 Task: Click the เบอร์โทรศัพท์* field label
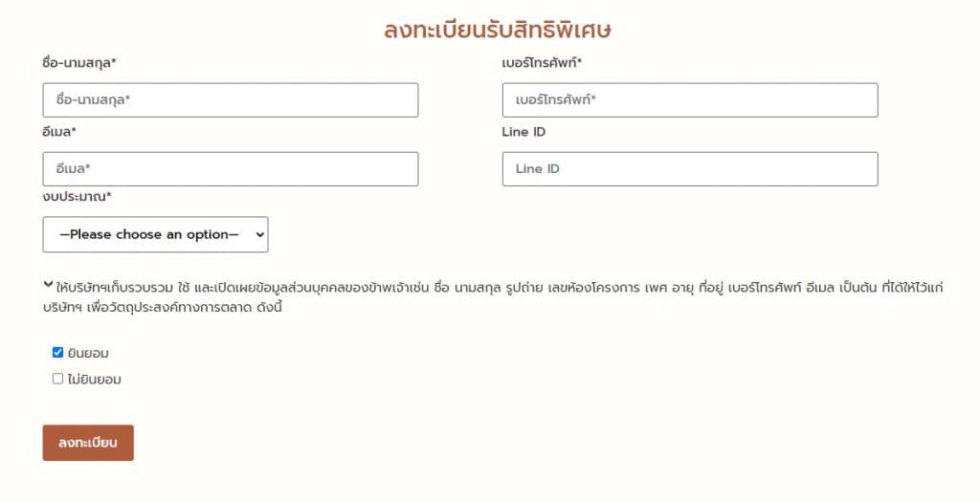tap(542, 63)
